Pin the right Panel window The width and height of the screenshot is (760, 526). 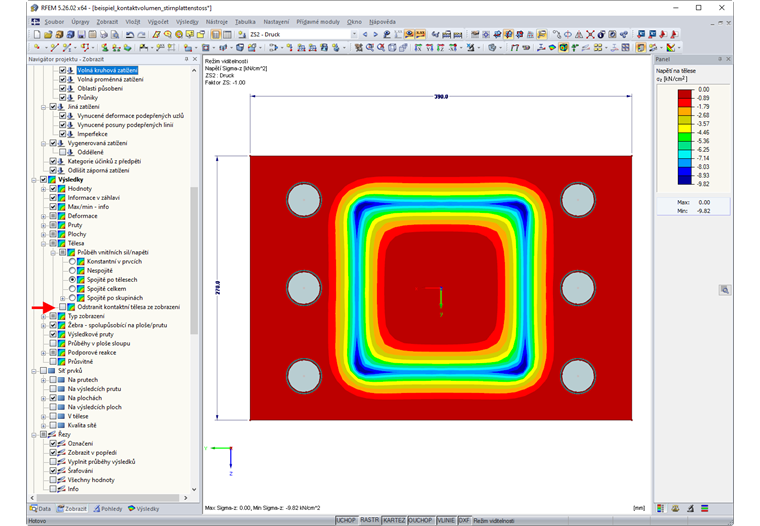click(x=720, y=59)
